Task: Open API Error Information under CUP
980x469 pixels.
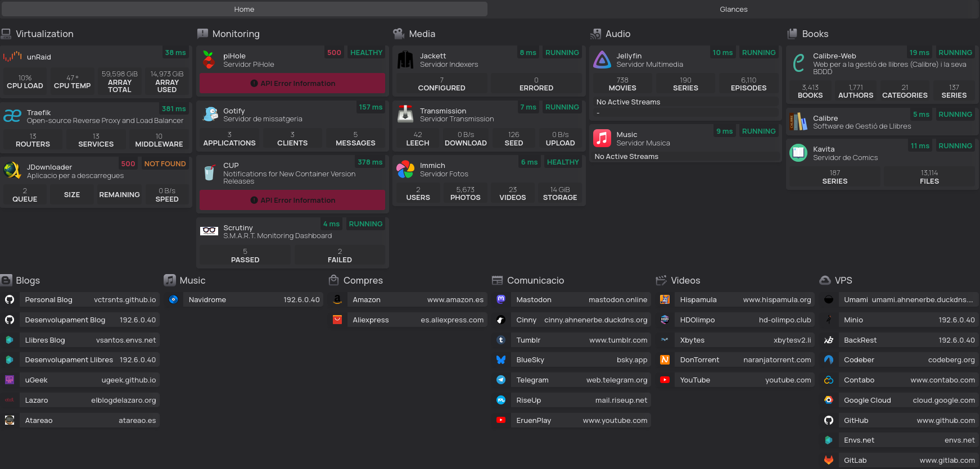Action: [292, 200]
